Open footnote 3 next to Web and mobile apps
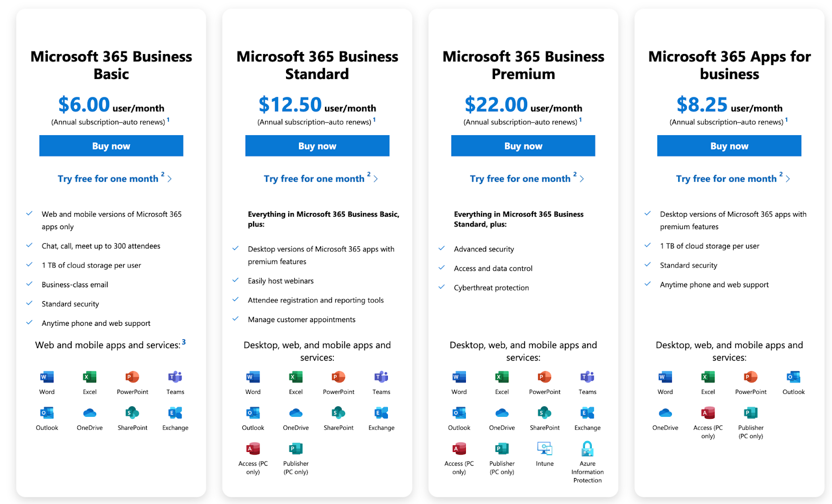 click(184, 341)
